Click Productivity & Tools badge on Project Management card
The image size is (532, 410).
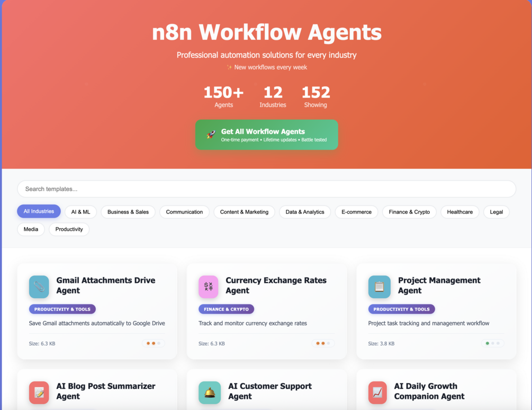pyautogui.click(x=402, y=309)
